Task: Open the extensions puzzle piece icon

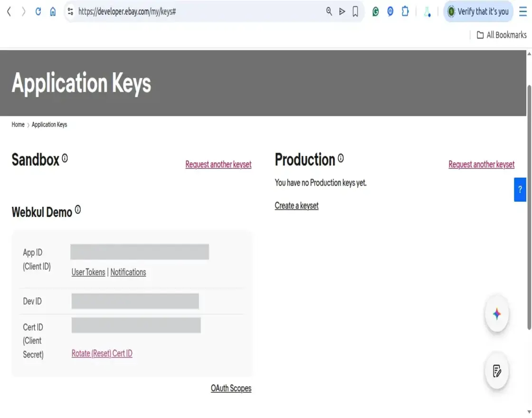Action: point(405,11)
